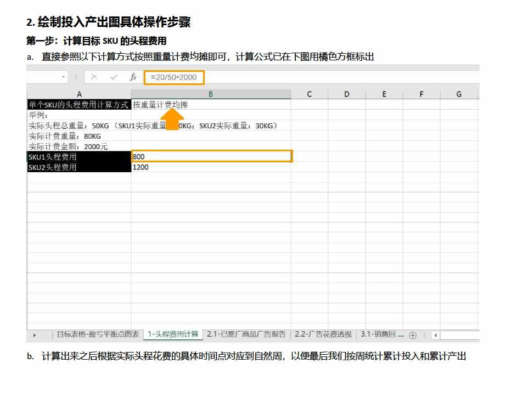Select column A header
506x420 pixels.
point(79,94)
